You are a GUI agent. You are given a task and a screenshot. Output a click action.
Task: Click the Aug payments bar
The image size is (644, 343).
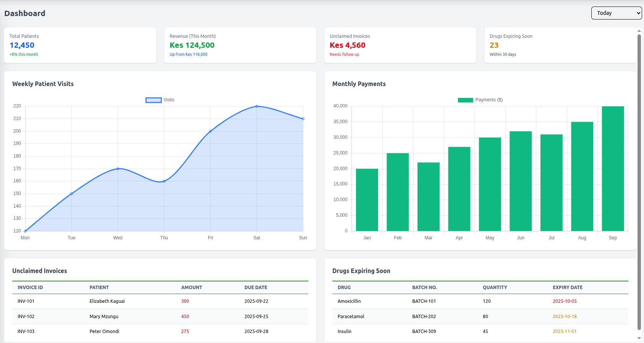[582, 176]
